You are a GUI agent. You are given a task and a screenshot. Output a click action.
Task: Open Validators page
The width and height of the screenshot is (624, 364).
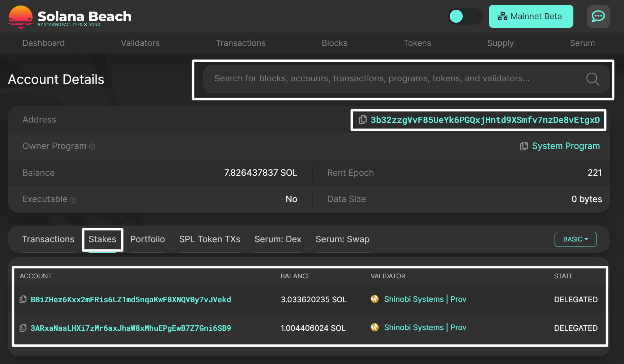[140, 43]
